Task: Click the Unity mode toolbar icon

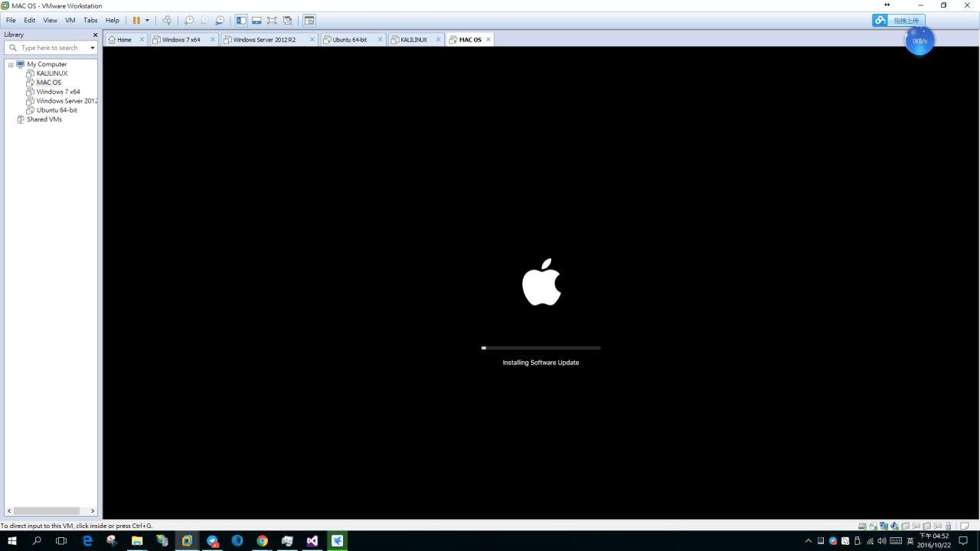Action: (x=287, y=21)
